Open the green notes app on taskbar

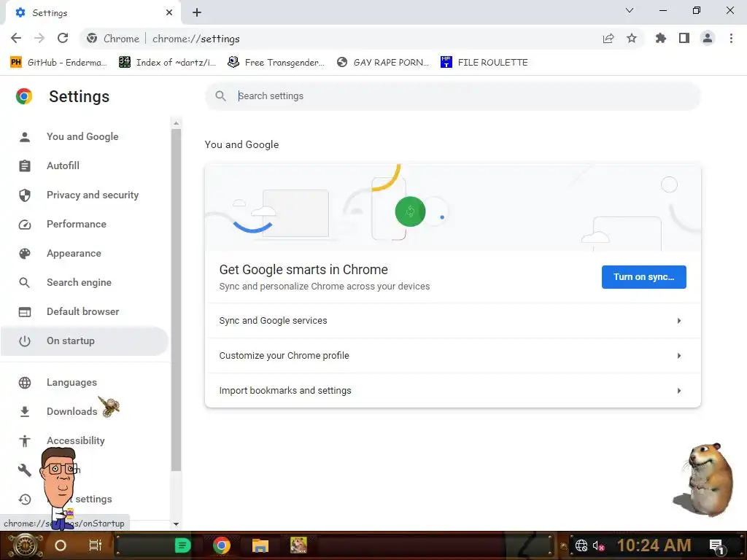[182, 545]
